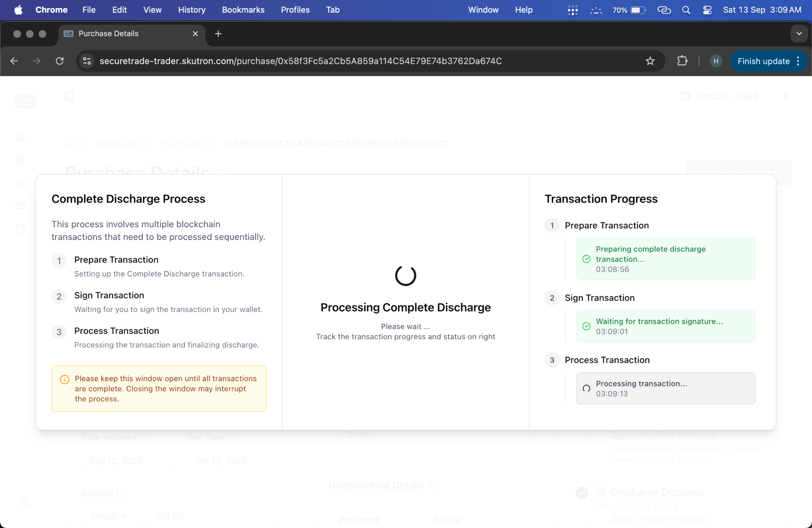This screenshot has width=812, height=528.
Task: Open the Profiles menu
Action: [x=295, y=10]
